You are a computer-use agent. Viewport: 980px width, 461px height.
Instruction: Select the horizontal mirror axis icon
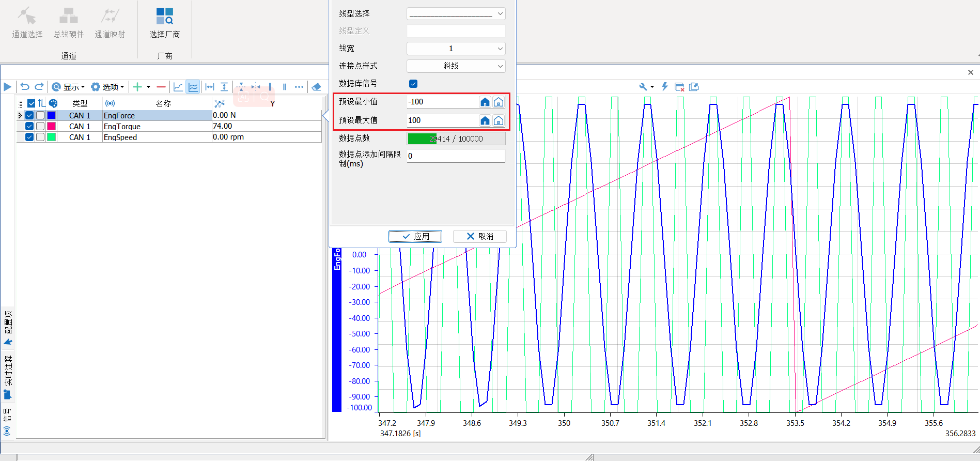(256, 87)
